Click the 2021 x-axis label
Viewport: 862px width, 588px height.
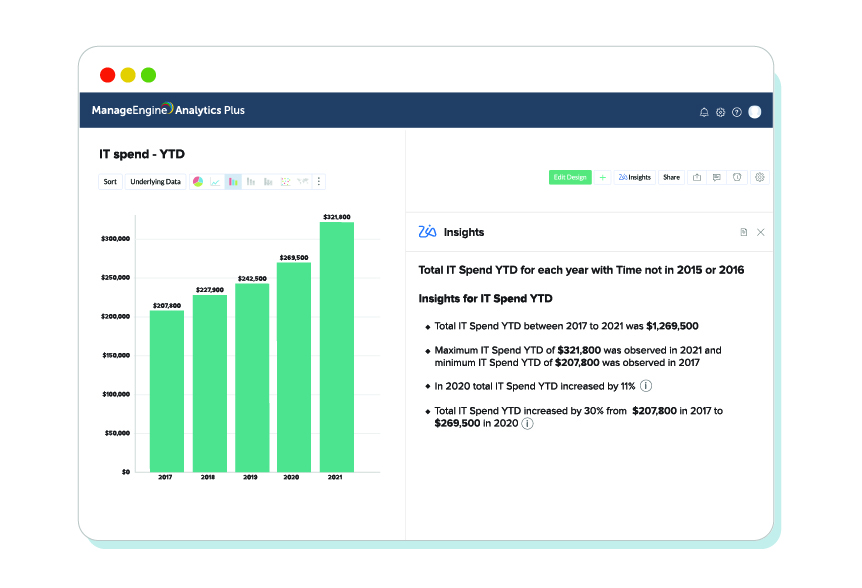335,477
